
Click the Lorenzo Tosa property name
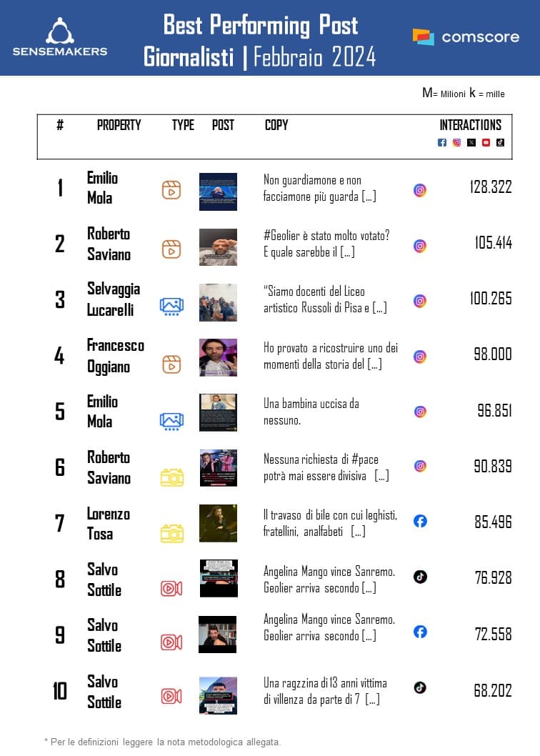(x=108, y=523)
